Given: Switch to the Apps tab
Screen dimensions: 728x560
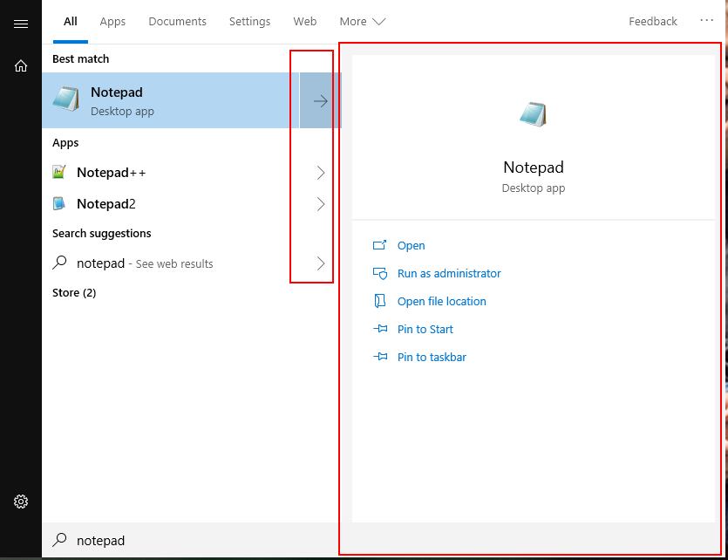Looking at the screenshot, I should pos(112,21).
